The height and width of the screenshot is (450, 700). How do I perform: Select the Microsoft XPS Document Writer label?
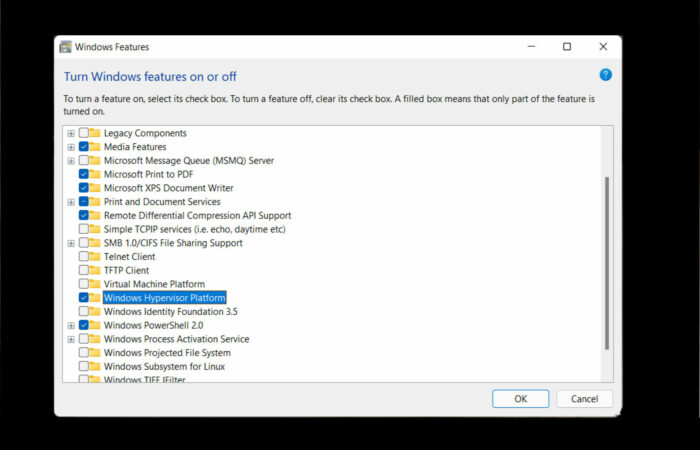point(169,188)
